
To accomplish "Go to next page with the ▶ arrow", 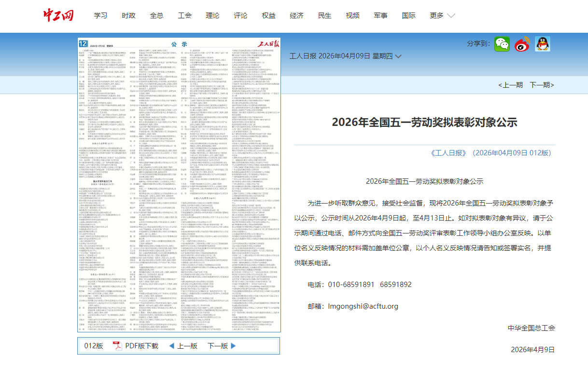I will pos(233,346).
